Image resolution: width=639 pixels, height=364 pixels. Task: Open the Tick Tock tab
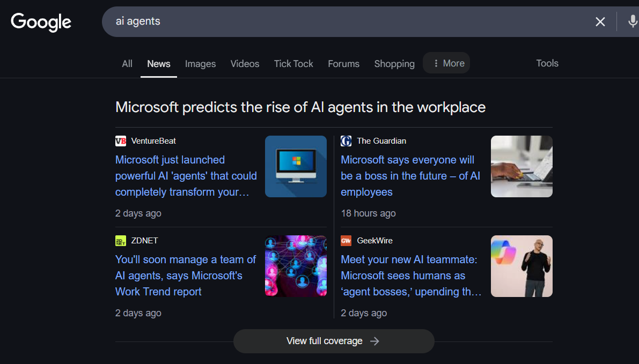tap(293, 63)
